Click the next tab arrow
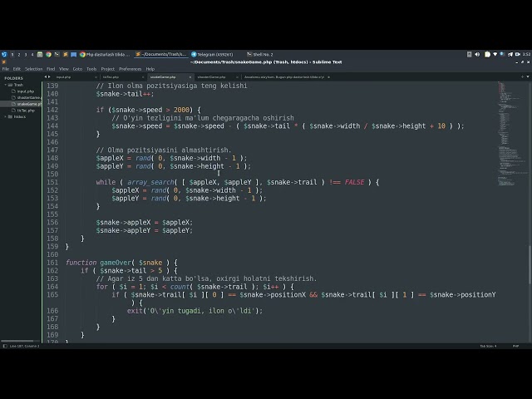 pos(50,77)
